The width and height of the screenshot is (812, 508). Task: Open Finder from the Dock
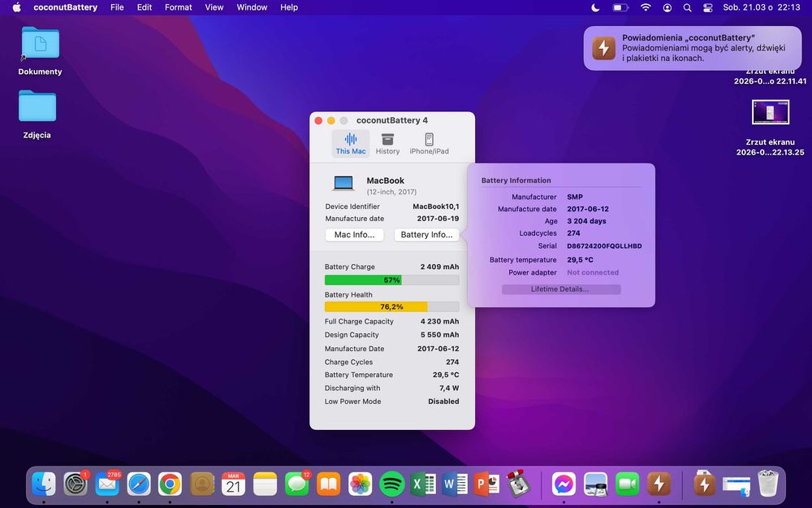44,484
